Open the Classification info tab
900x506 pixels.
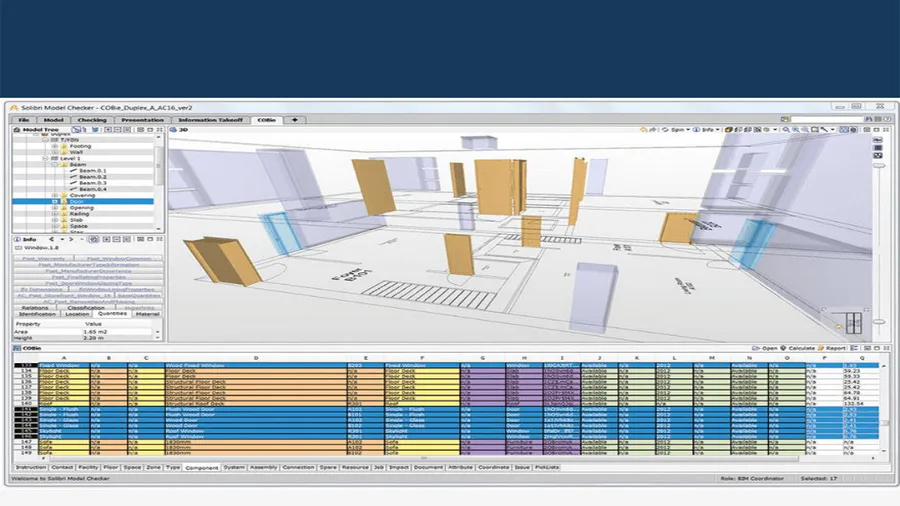coord(86,308)
